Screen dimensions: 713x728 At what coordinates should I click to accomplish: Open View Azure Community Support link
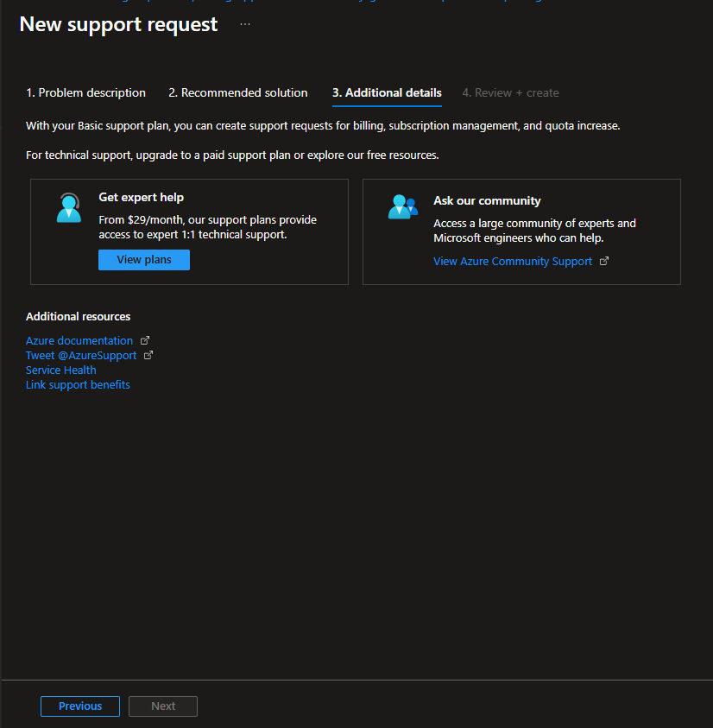(x=513, y=262)
